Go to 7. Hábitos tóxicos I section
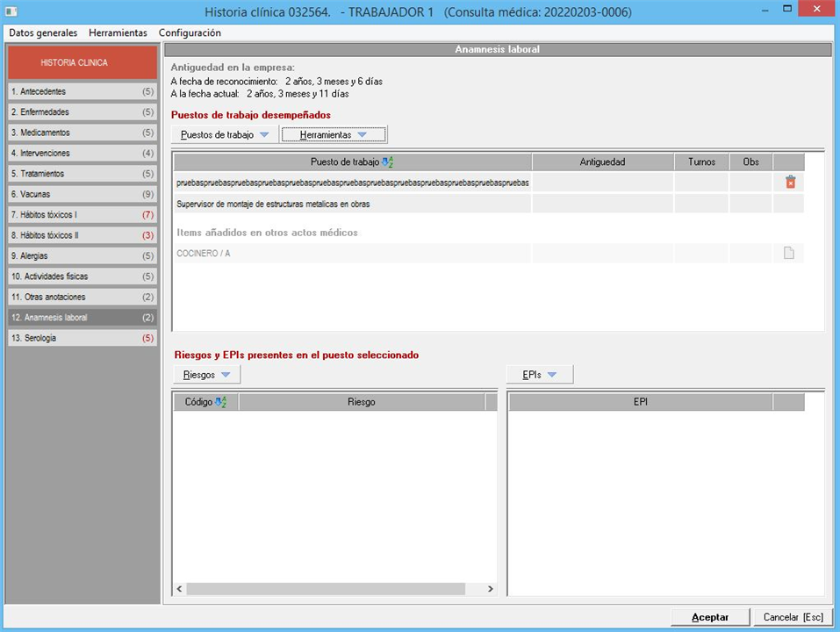840x632 pixels. click(x=83, y=215)
